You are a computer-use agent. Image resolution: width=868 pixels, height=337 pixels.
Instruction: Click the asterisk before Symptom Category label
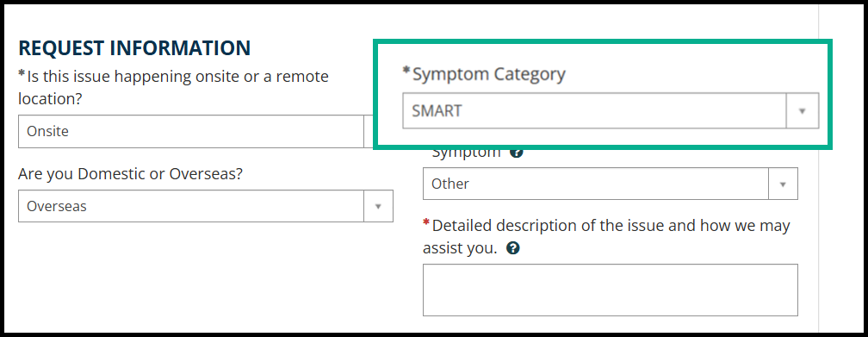(x=406, y=71)
